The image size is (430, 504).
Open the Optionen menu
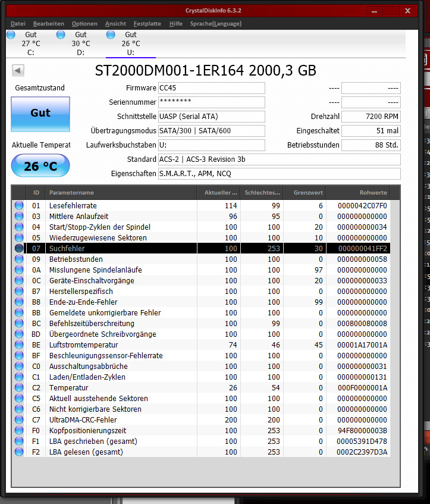84,23
